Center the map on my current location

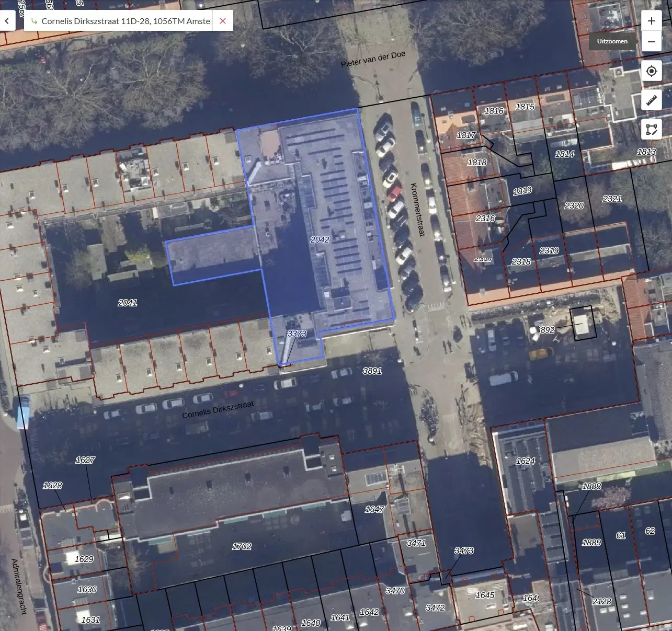[x=651, y=71]
